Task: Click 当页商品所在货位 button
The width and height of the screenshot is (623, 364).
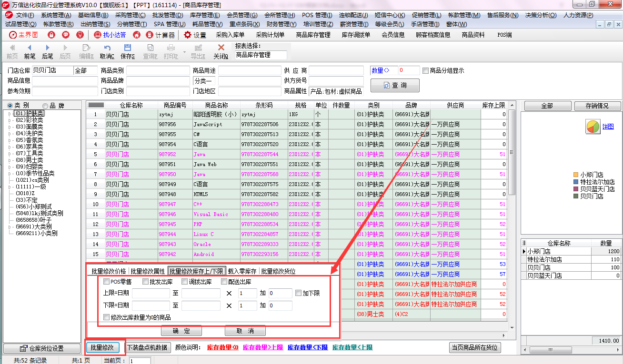Action: point(475,347)
